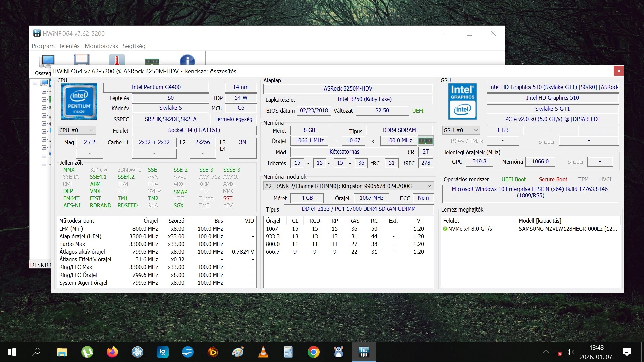The height and width of the screenshot is (362, 644).
Task: Close the Rendszer összesítés summary window
Action: tap(619, 71)
